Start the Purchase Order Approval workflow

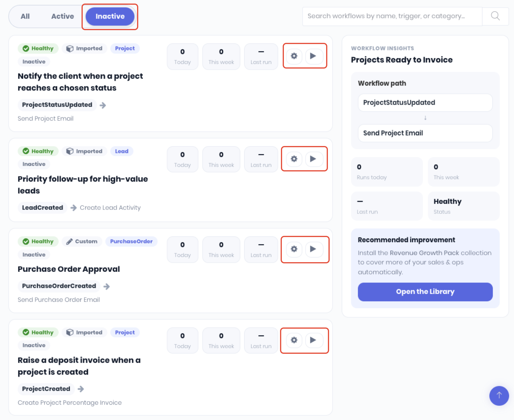click(313, 249)
